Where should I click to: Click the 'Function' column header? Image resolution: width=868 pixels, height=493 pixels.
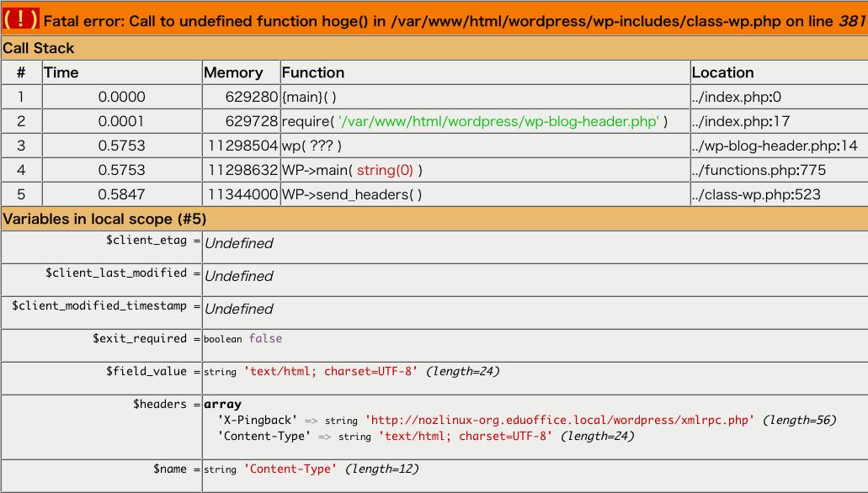click(x=313, y=72)
